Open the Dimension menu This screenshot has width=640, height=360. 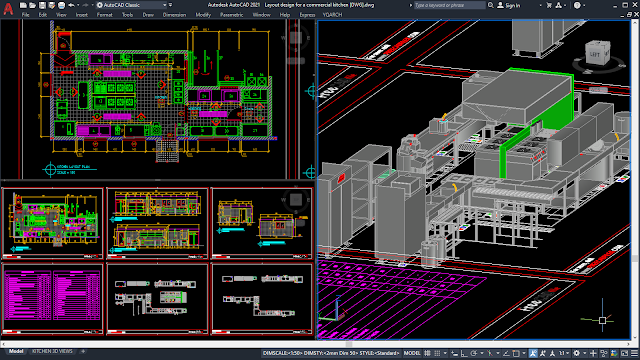pos(174,15)
